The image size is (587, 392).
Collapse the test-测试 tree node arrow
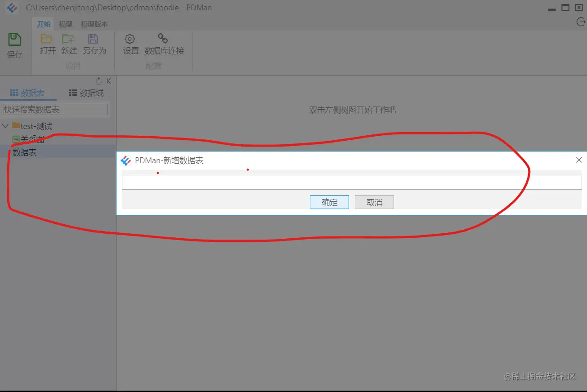point(5,126)
